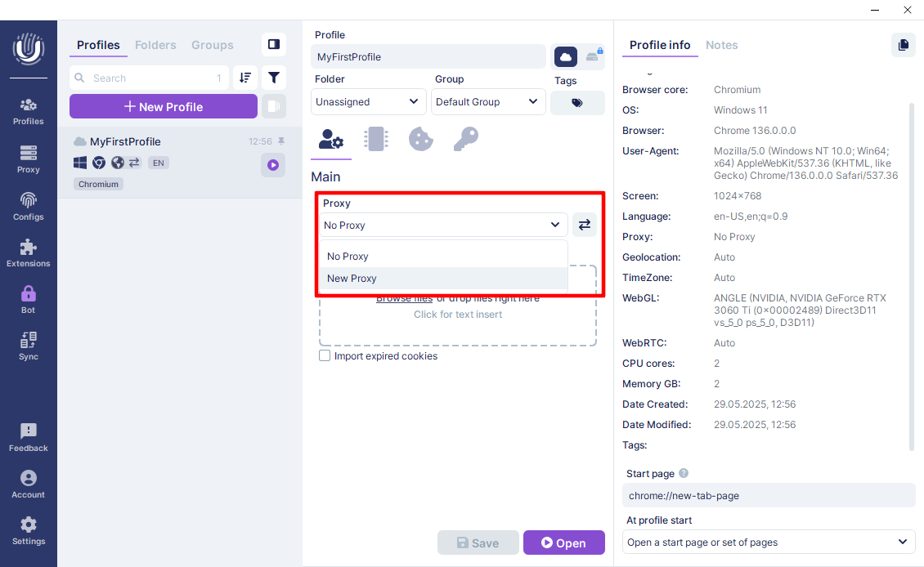This screenshot has width=924, height=567.
Task: Expand the Folder Unassigned dropdown
Action: [x=368, y=102]
